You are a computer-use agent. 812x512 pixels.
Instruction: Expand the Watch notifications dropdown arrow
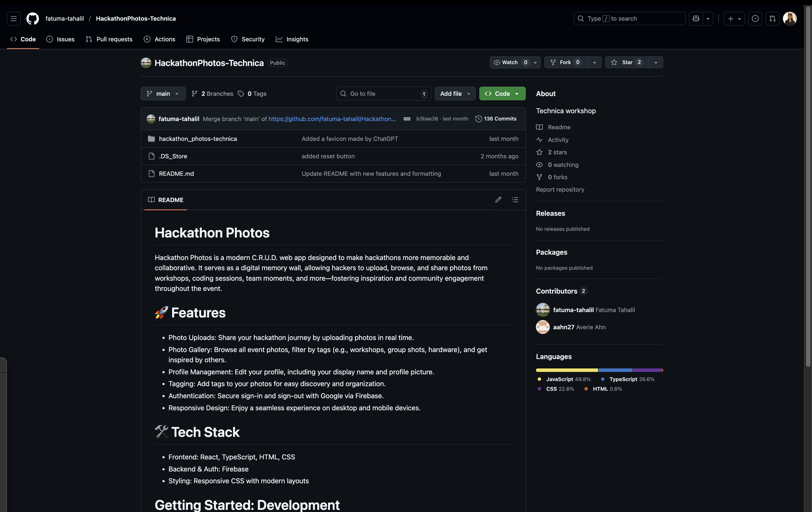click(535, 63)
